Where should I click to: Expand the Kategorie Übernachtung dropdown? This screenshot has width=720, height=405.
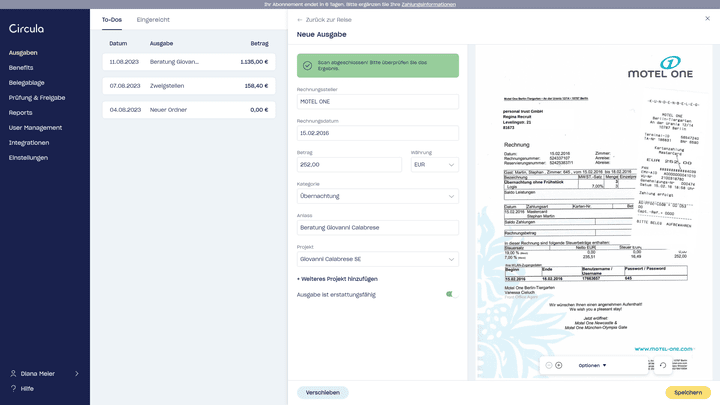[377, 197]
